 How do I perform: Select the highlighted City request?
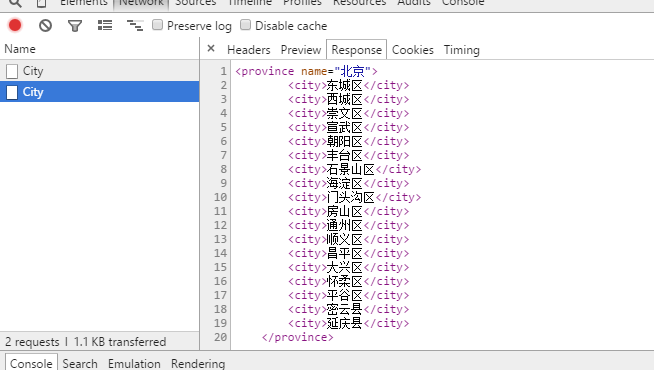click(99, 92)
